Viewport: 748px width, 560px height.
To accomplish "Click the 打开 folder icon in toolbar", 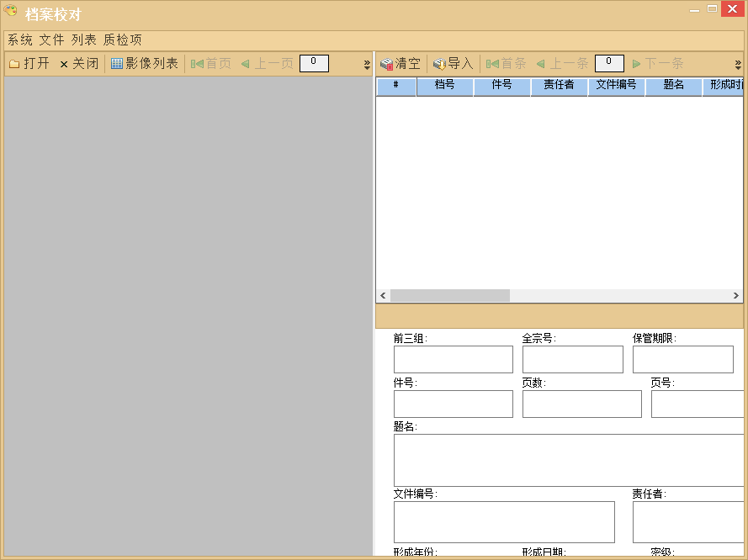I will tap(14, 64).
